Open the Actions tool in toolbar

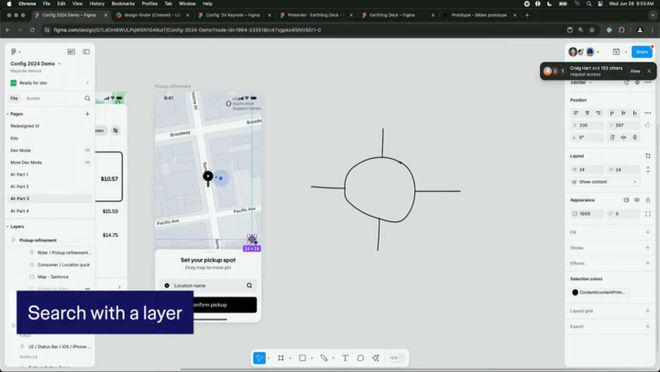click(x=375, y=358)
